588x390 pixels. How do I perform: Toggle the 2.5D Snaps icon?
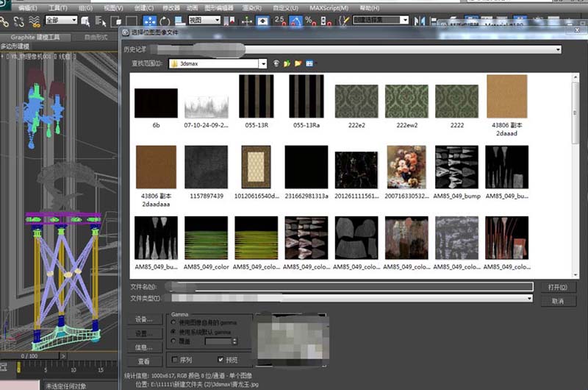[x=280, y=21]
